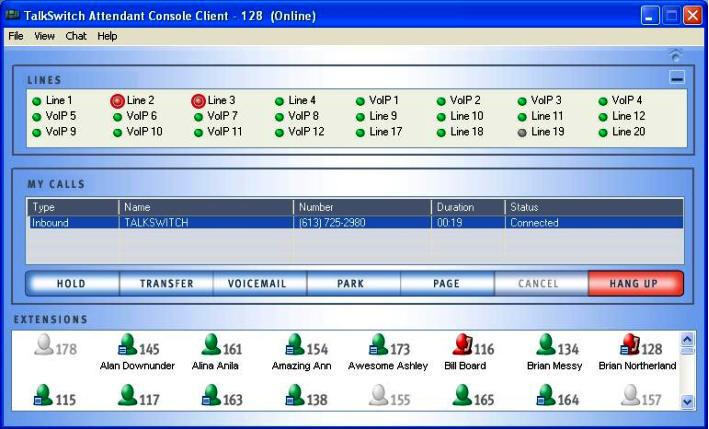Select extension 117 icon
709x429 pixels.
[127, 396]
